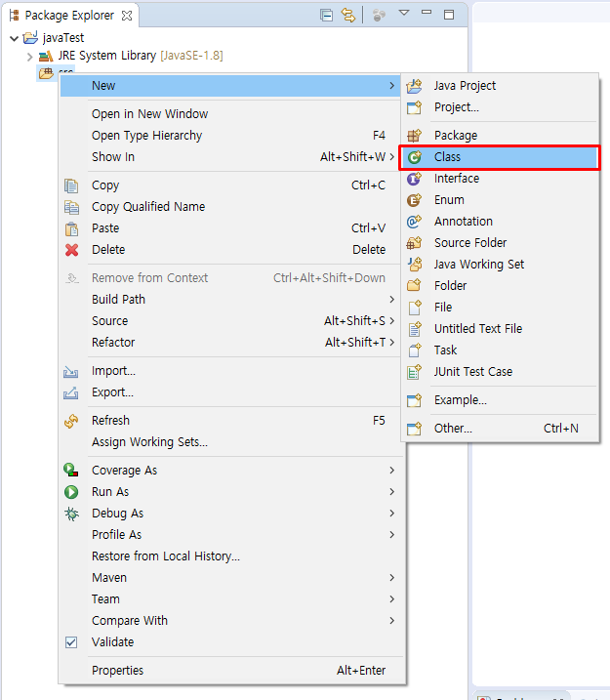Click the JRE System Library label
The height and width of the screenshot is (700, 610).
(107, 56)
